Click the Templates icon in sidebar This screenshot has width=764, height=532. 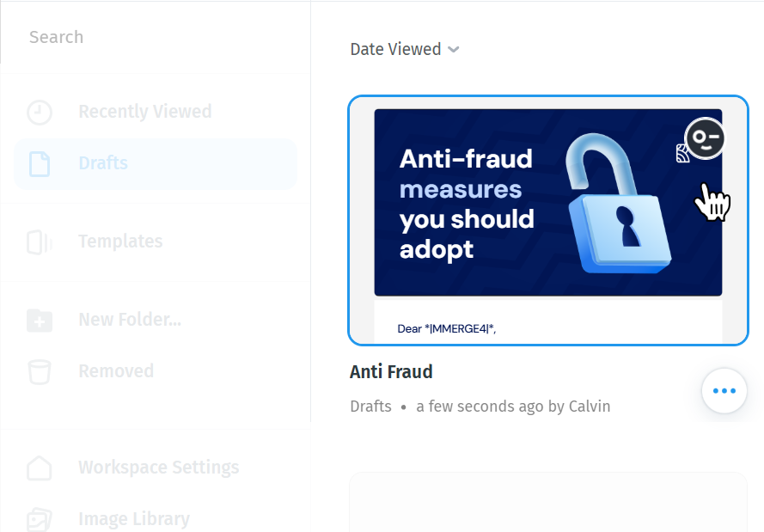point(40,242)
